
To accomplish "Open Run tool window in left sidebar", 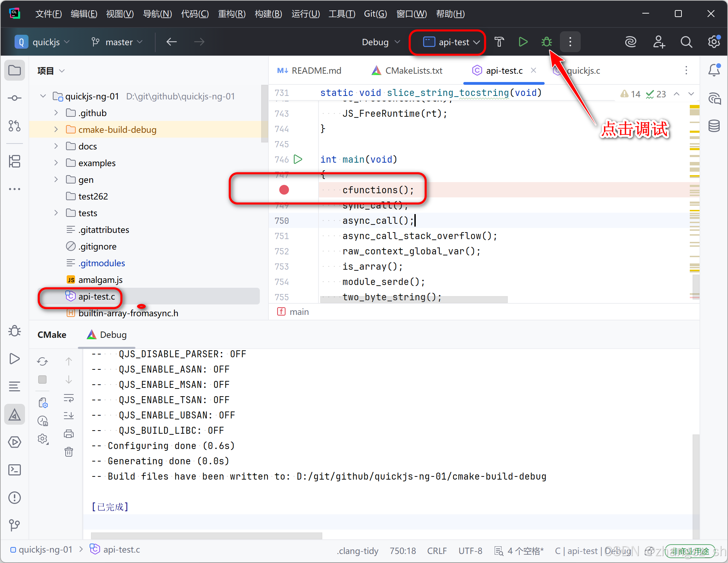I will tap(15, 359).
